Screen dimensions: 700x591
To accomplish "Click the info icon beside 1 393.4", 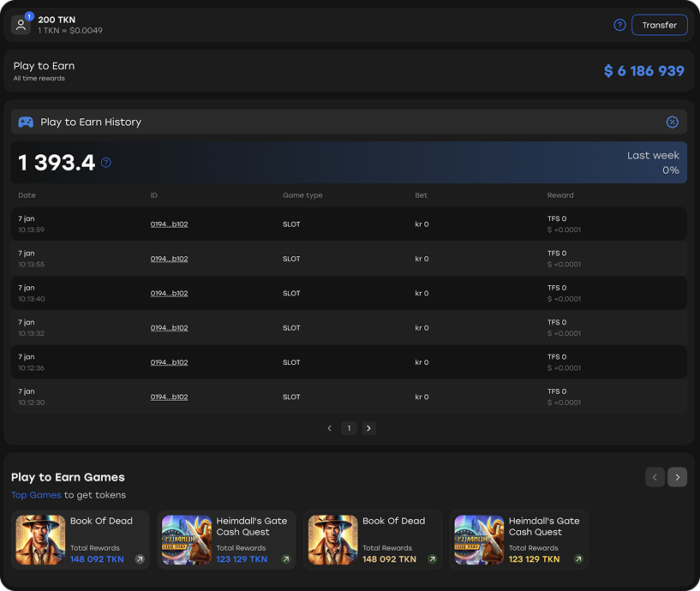I will [106, 162].
